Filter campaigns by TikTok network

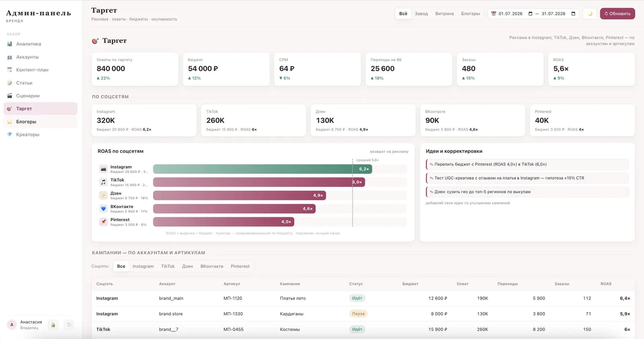168,266
